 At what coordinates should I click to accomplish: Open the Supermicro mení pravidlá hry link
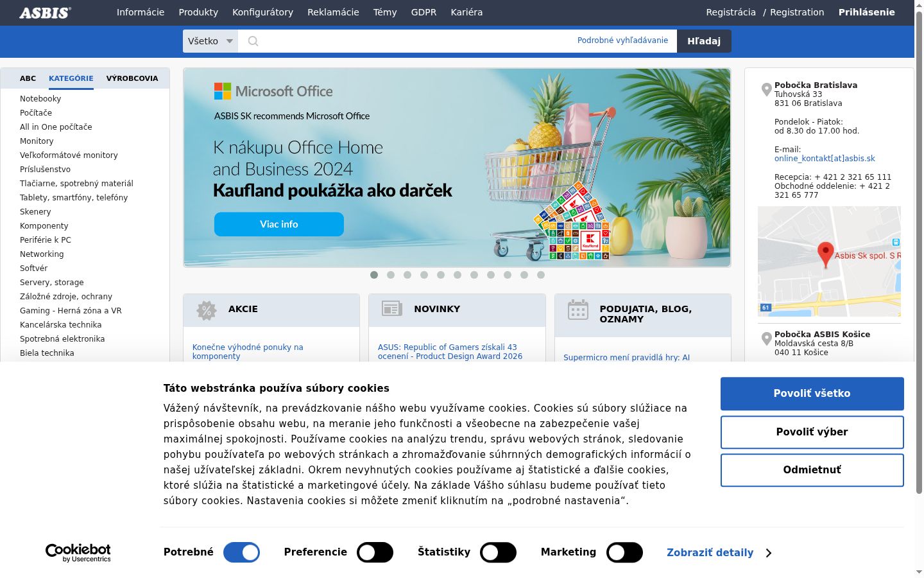[626, 358]
